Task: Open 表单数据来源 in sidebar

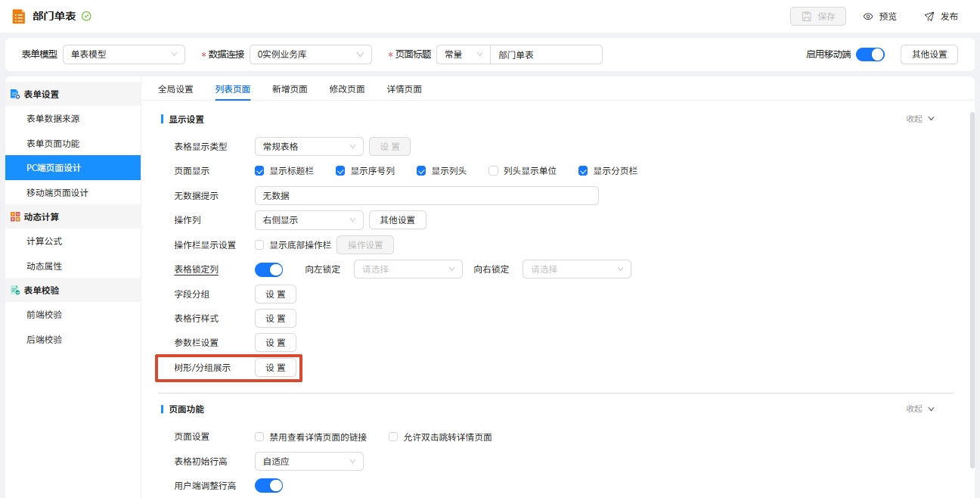Action: coord(73,119)
